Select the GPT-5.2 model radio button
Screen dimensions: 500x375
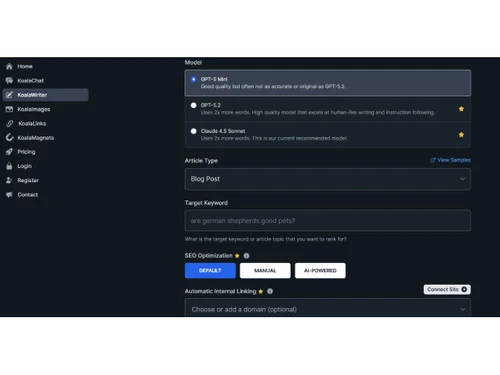click(x=194, y=105)
